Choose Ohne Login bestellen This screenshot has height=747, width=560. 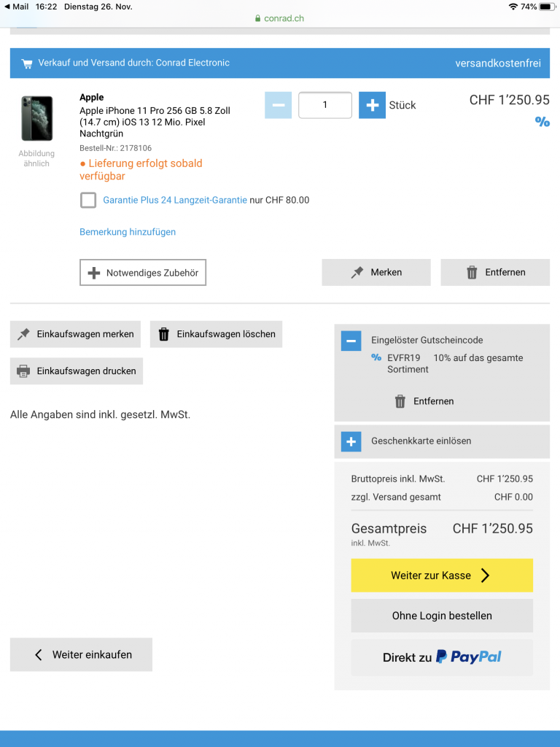[442, 616]
